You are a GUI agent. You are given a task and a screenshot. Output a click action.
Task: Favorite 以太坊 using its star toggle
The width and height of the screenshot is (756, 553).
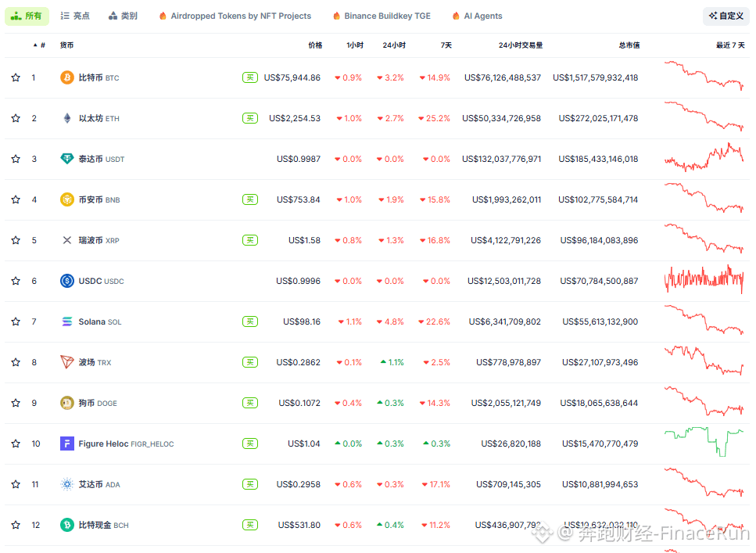click(x=15, y=118)
